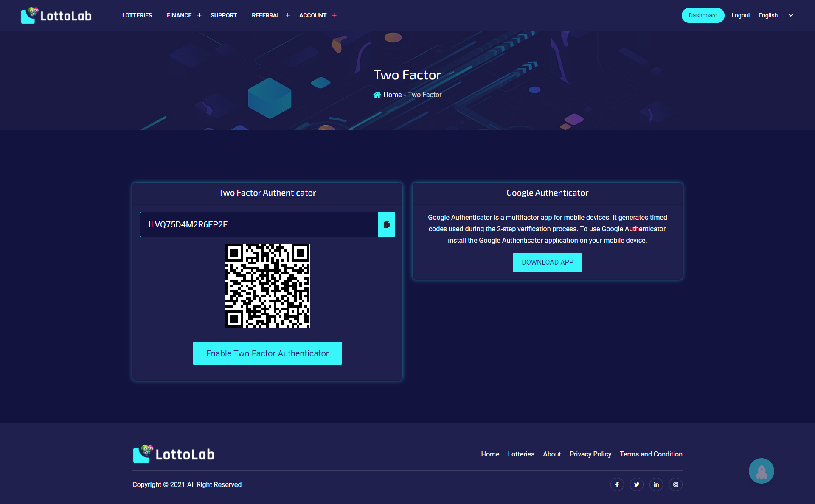Click the home icon in breadcrumb
Viewport: 815px width, 504px height.
(377, 95)
